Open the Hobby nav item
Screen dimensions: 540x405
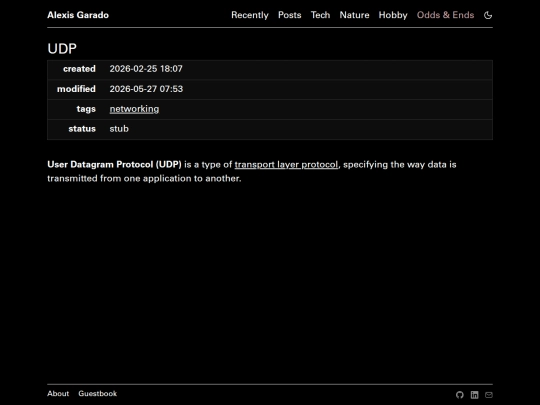pos(393,15)
